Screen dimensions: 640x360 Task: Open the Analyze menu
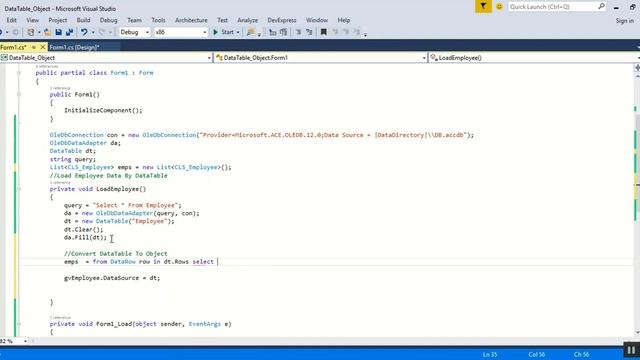(247, 20)
